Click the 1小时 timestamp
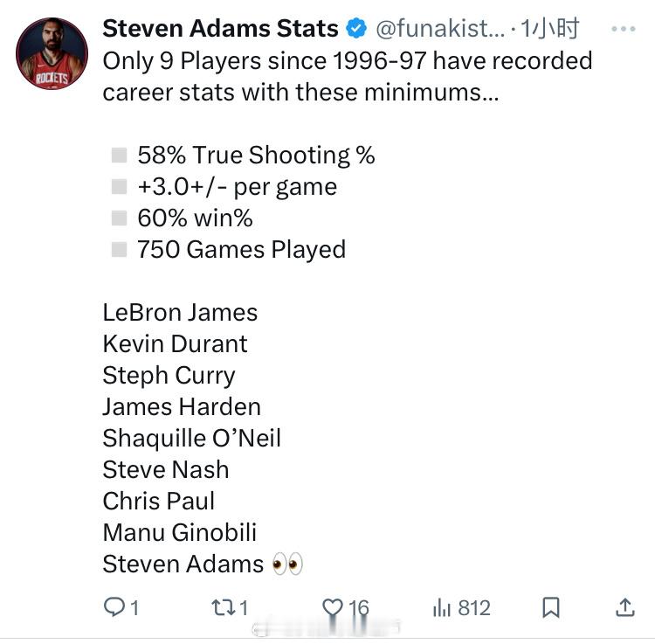The height and width of the screenshot is (644, 655). (x=549, y=29)
